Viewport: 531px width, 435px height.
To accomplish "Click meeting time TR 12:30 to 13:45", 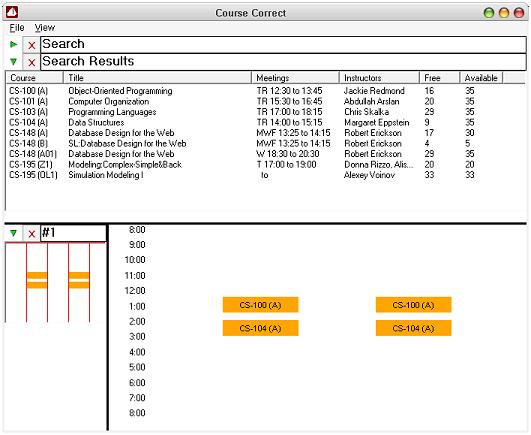I will pos(290,91).
